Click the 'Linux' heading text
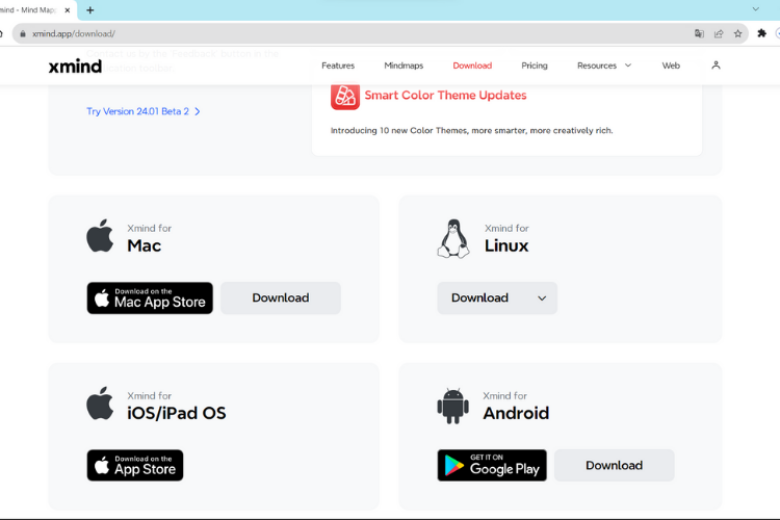The image size is (780, 520). click(506, 246)
